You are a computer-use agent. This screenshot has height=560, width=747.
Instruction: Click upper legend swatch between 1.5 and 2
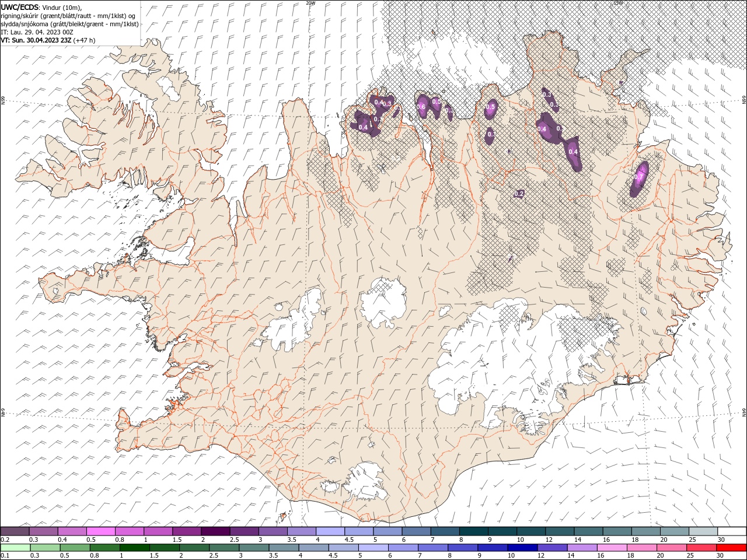(187, 531)
